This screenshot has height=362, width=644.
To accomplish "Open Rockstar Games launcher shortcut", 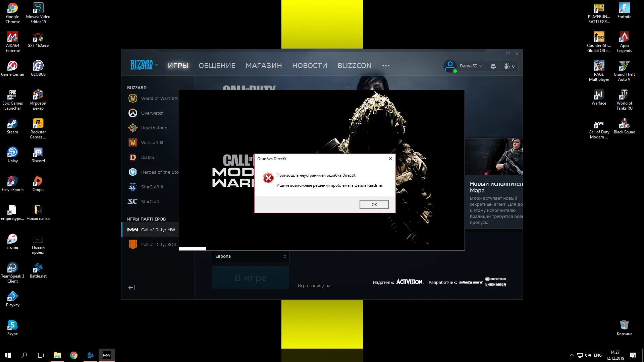I will (x=38, y=129).
